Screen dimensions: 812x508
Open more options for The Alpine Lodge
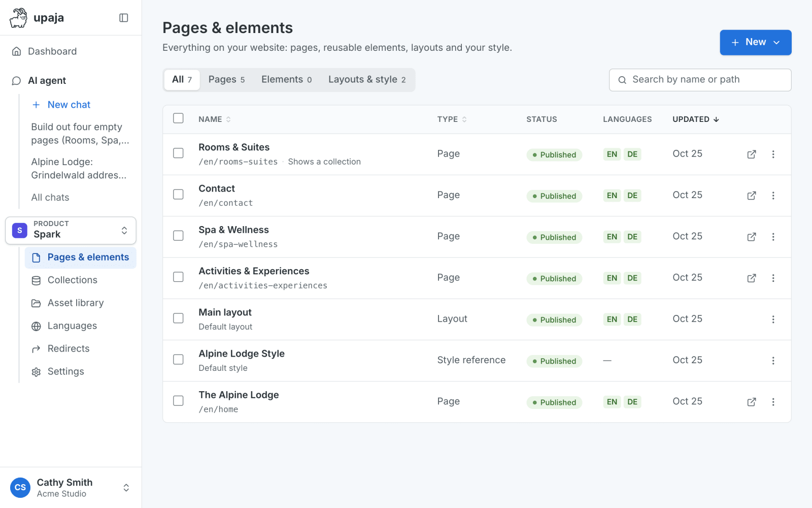point(773,402)
